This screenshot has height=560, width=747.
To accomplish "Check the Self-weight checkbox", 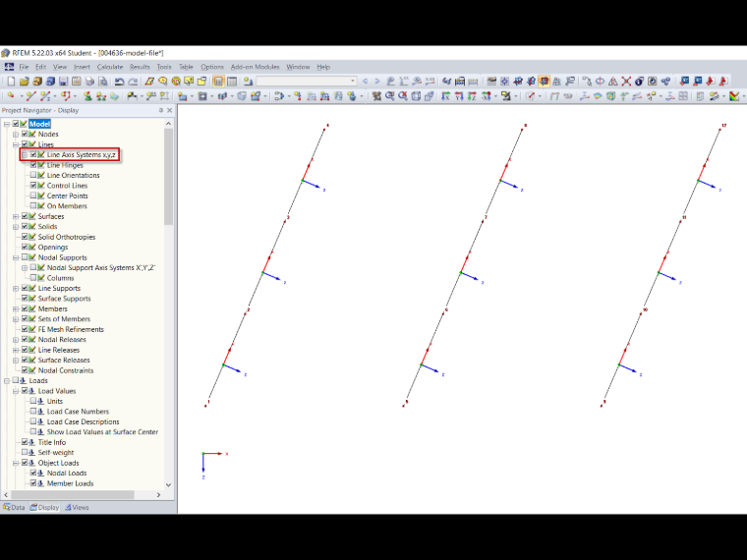I will (25, 452).
